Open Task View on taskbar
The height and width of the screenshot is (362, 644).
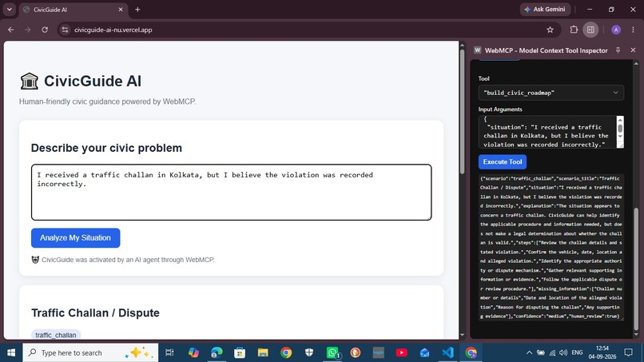[x=169, y=352]
